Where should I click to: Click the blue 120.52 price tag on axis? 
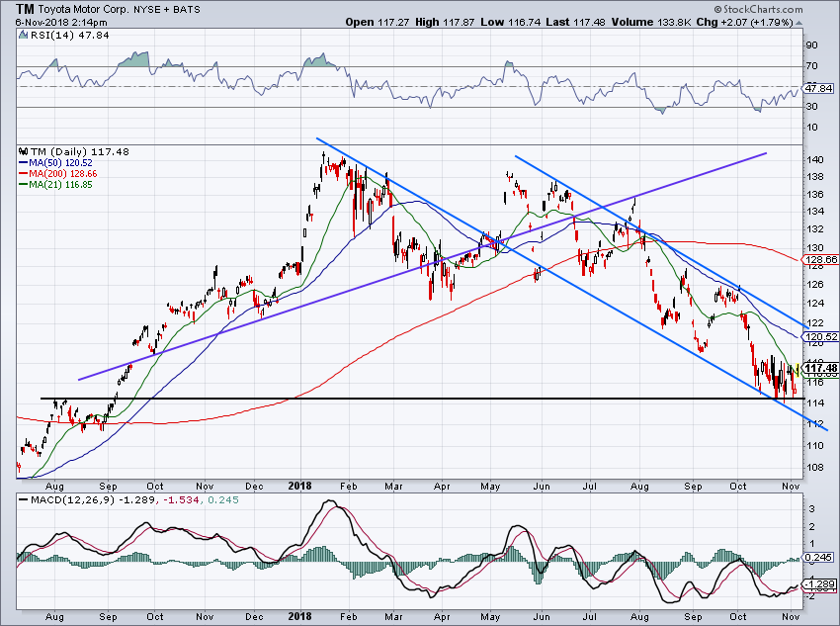point(820,336)
